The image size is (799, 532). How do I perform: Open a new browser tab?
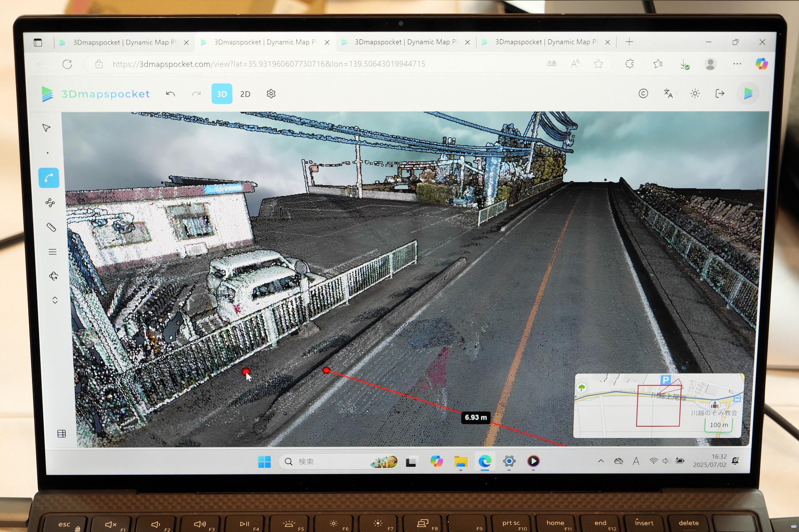pos(629,42)
